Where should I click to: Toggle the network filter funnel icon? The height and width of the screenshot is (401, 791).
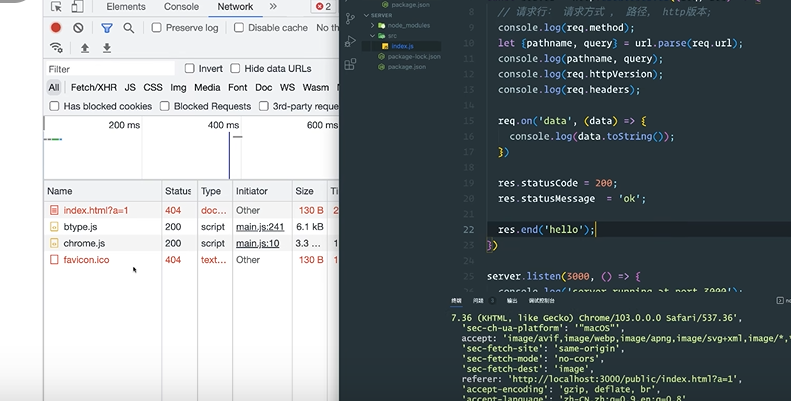(107, 28)
